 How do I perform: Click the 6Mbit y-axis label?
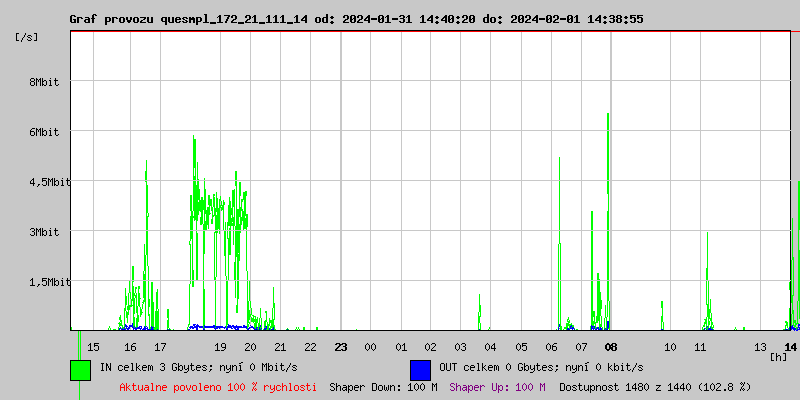[43, 132]
